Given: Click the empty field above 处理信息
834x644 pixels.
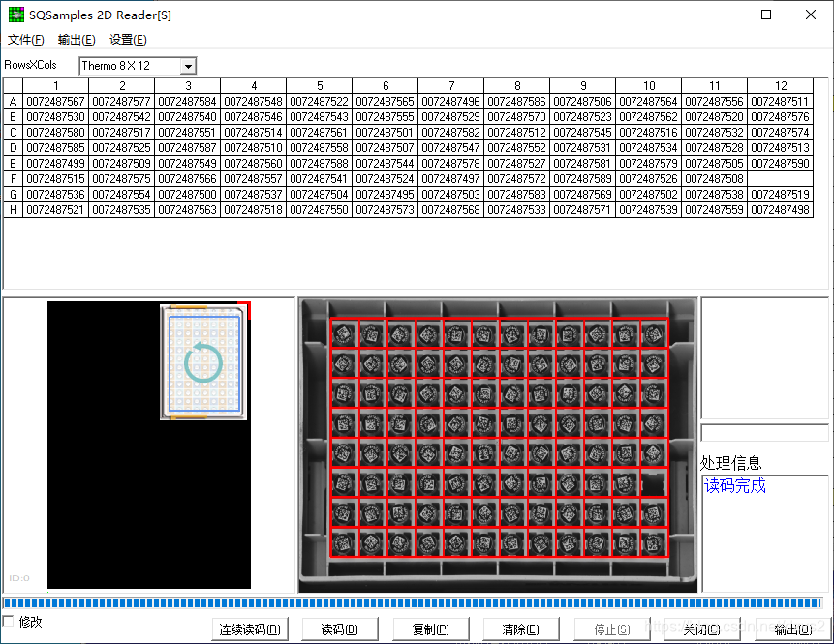Looking at the screenshot, I should pyautogui.click(x=765, y=433).
